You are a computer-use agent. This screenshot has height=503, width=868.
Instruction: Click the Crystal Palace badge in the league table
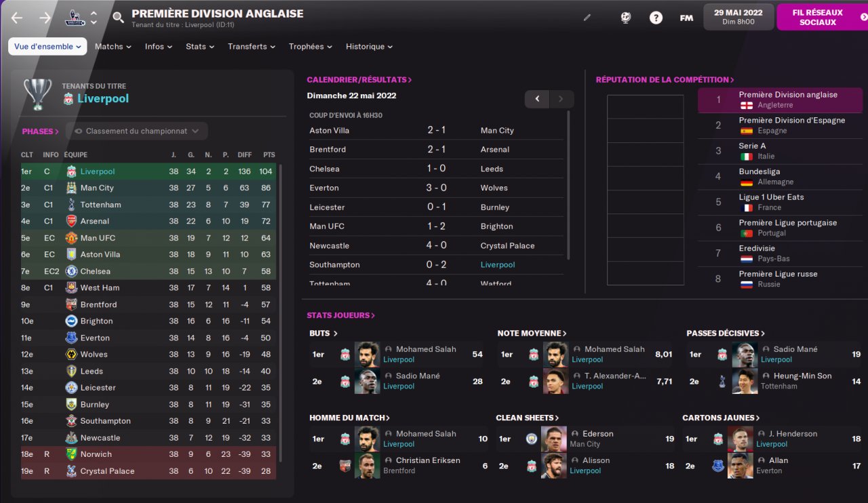coord(71,470)
